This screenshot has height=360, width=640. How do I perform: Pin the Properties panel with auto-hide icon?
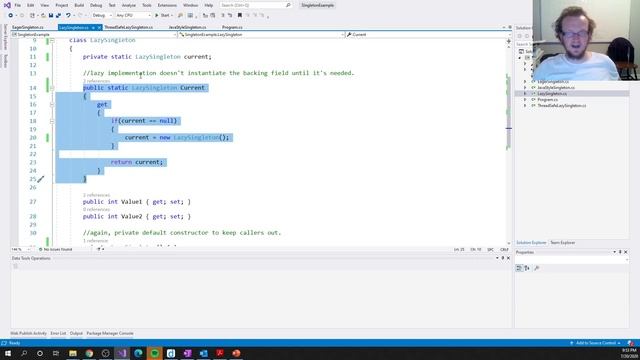pyautogui.click(x=620, y=252)
